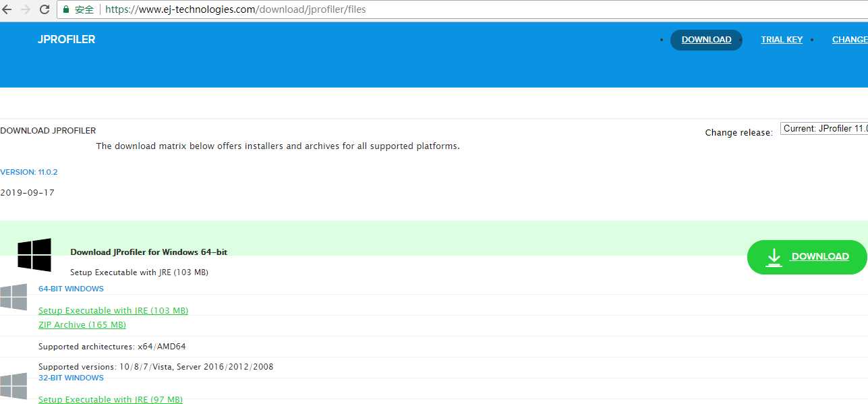868x404 pixels.
Task: Click the VERSION: 11.0.2 text
Action: click(29, 172)
